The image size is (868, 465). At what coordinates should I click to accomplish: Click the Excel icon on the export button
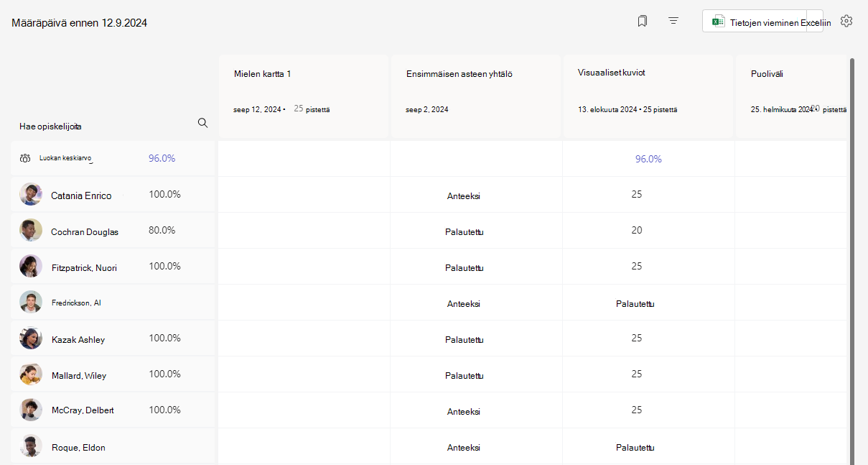coord(718,22)
